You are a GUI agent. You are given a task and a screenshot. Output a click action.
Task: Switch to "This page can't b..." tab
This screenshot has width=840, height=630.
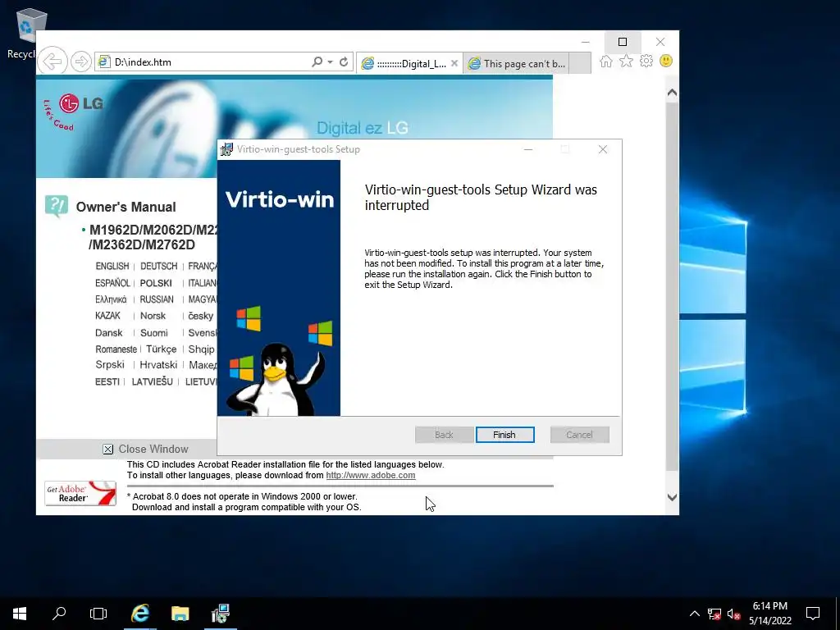click(x=517, y=63)
